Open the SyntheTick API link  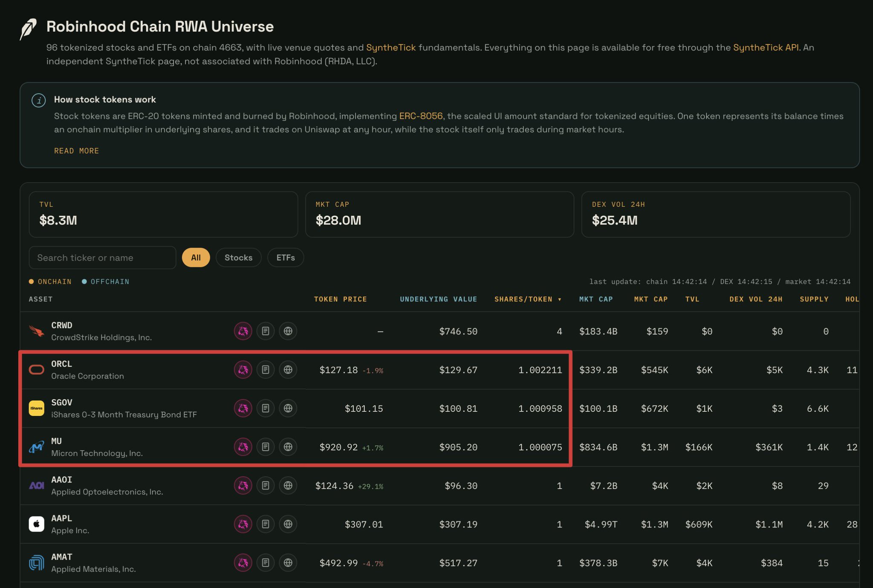pyautogui.click(x=766, y=47)
